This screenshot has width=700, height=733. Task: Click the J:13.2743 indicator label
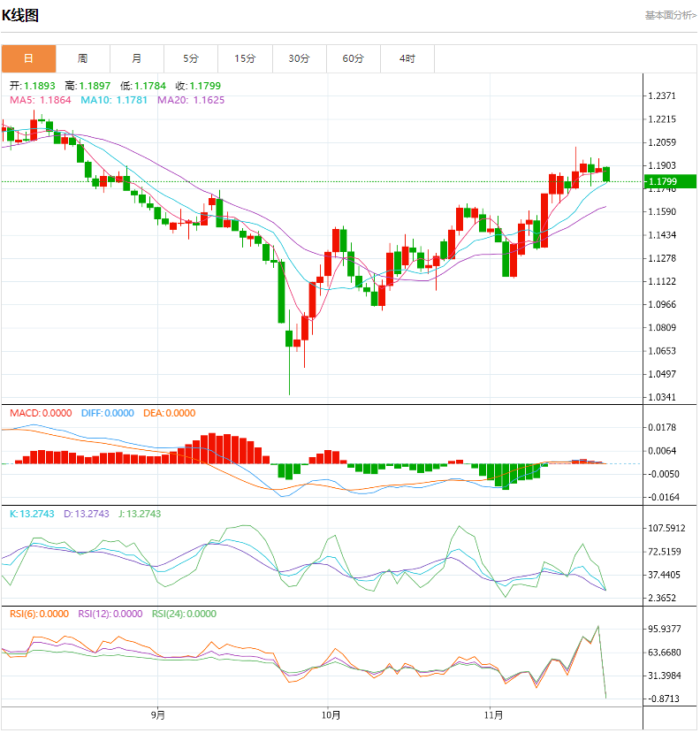pos(140,514)
